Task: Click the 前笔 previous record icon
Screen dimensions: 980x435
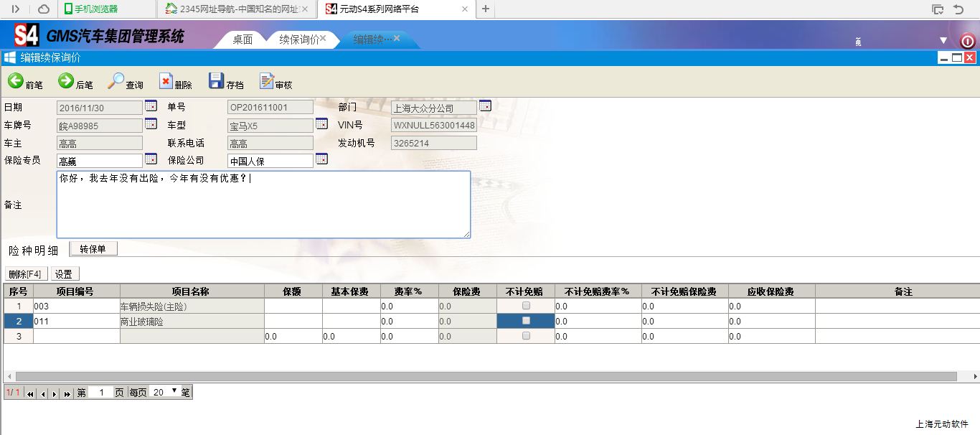Action: tap(16, 81)
